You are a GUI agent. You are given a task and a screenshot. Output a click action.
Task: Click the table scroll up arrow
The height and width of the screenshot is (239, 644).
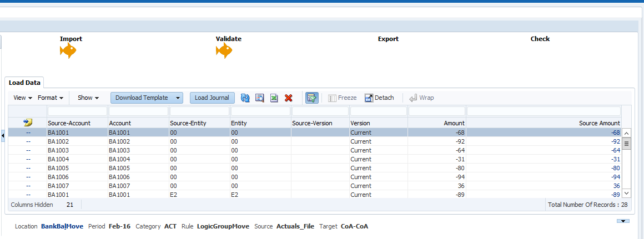(627, 133)
